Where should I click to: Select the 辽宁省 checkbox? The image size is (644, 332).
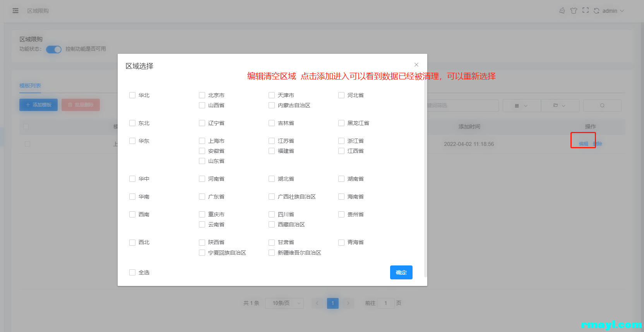click(202, 123)
